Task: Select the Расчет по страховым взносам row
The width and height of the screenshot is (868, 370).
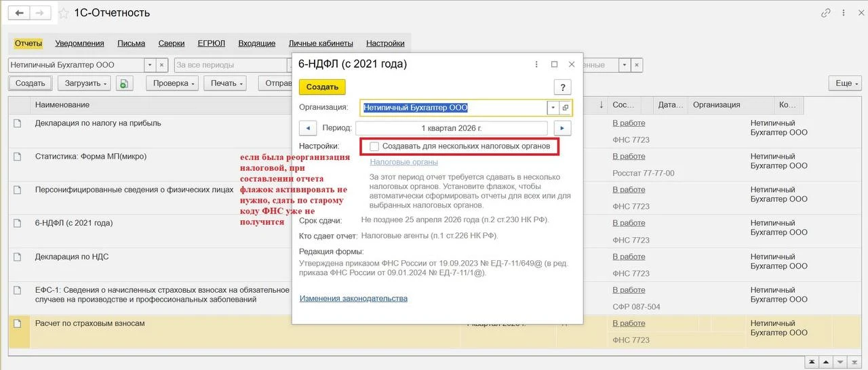Action: tap(434, 332)
